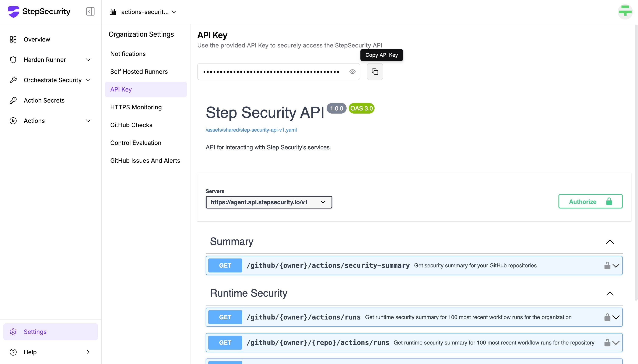Click the StepSecurity shield logo
The height and width of the screenshot is (364, 638).
coord(14,11)
